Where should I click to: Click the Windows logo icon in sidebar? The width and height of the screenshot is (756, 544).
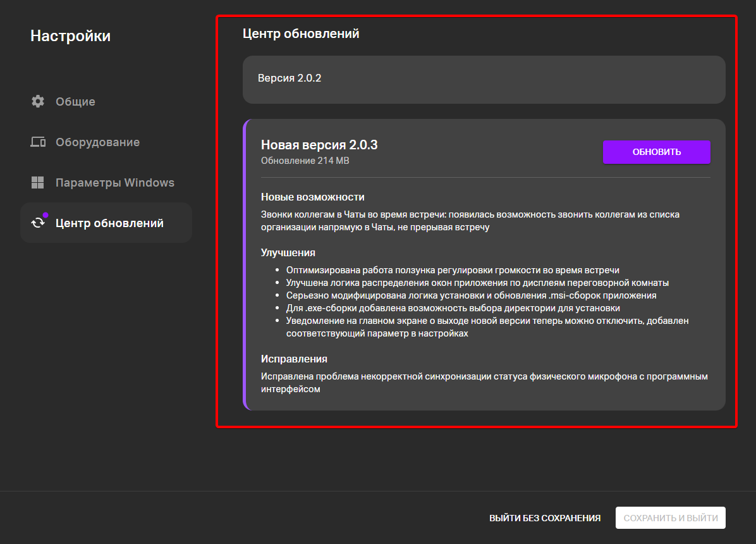coord(38,183)
